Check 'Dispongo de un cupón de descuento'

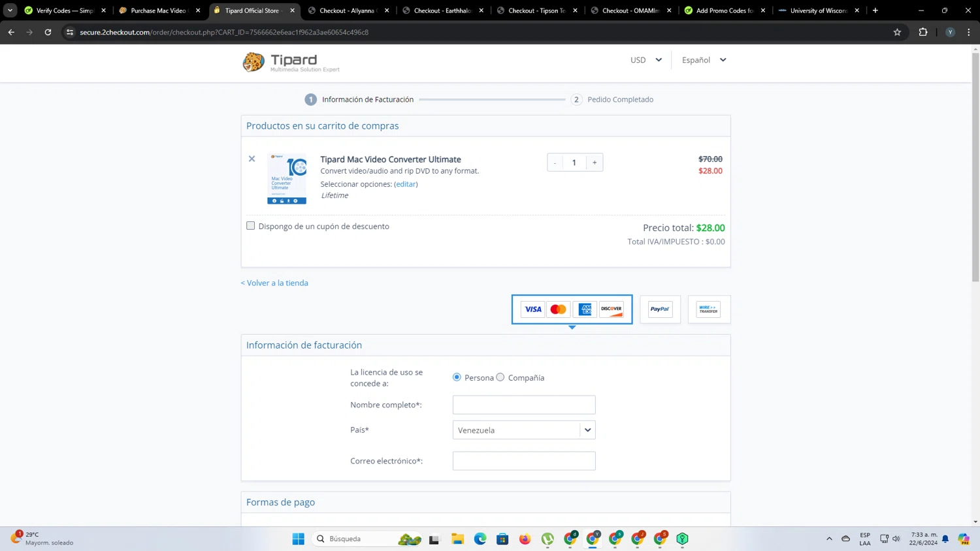coord(250,226)
